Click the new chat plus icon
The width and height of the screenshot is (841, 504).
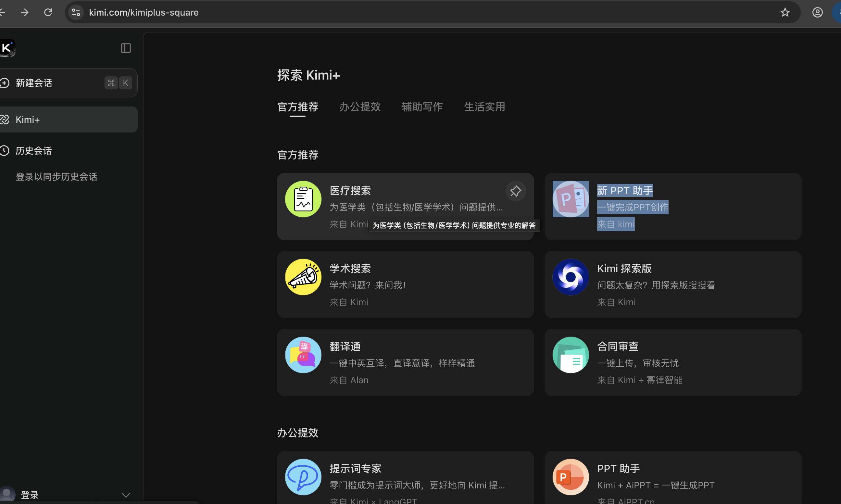point(5,83)
